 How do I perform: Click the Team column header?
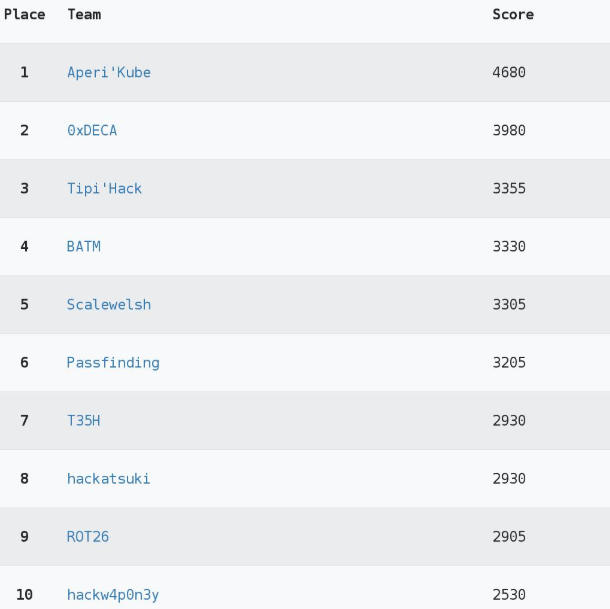click(x=84, y=14)
